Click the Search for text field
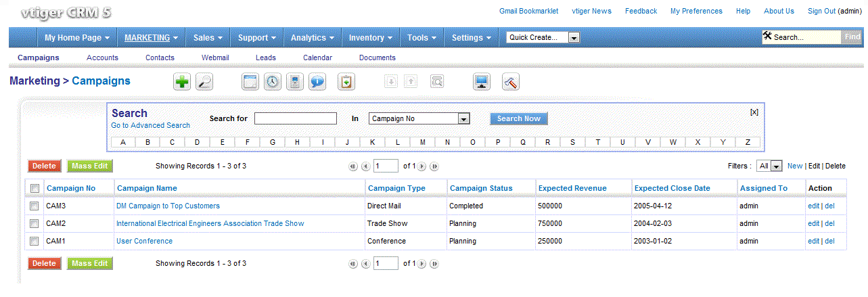The height and width of the screenshot is (297, 868). 295,118
